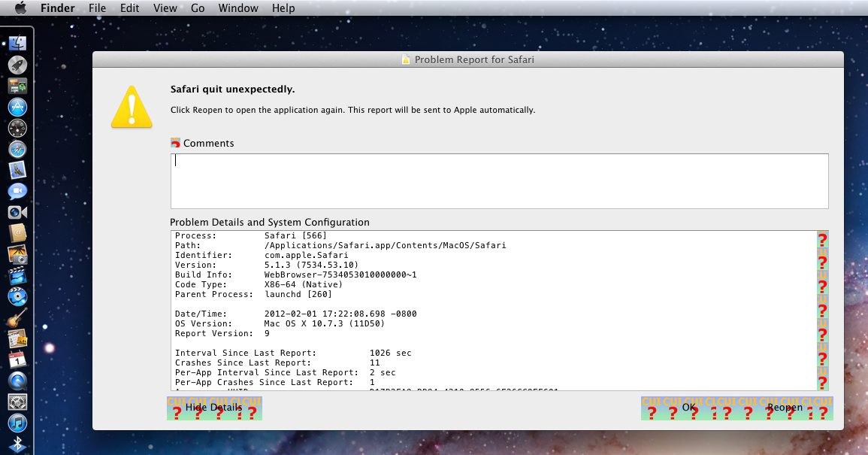
Task: Click OK to dismiss the report
Action: [x=689, y=408]
